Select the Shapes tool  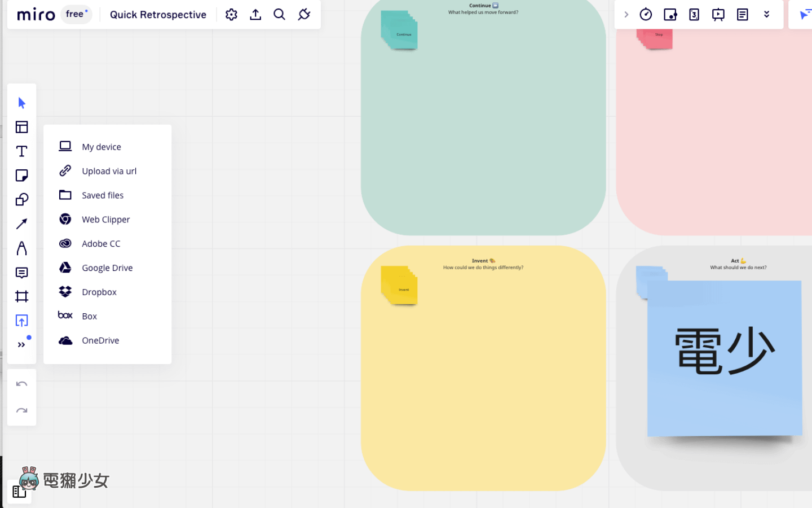21,200
